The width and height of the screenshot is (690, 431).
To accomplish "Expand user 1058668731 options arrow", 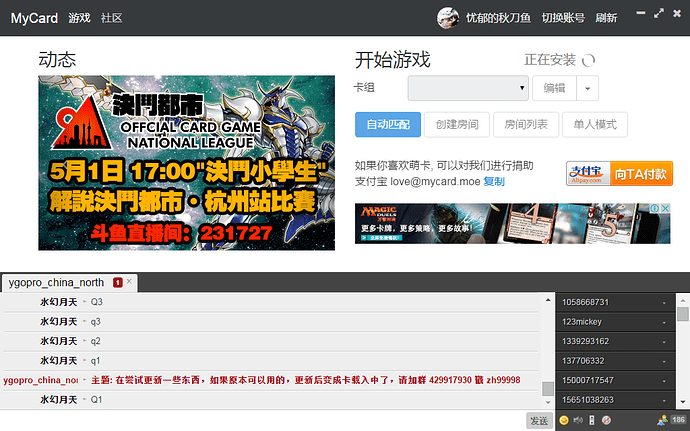I will click(x=664, y=302).
